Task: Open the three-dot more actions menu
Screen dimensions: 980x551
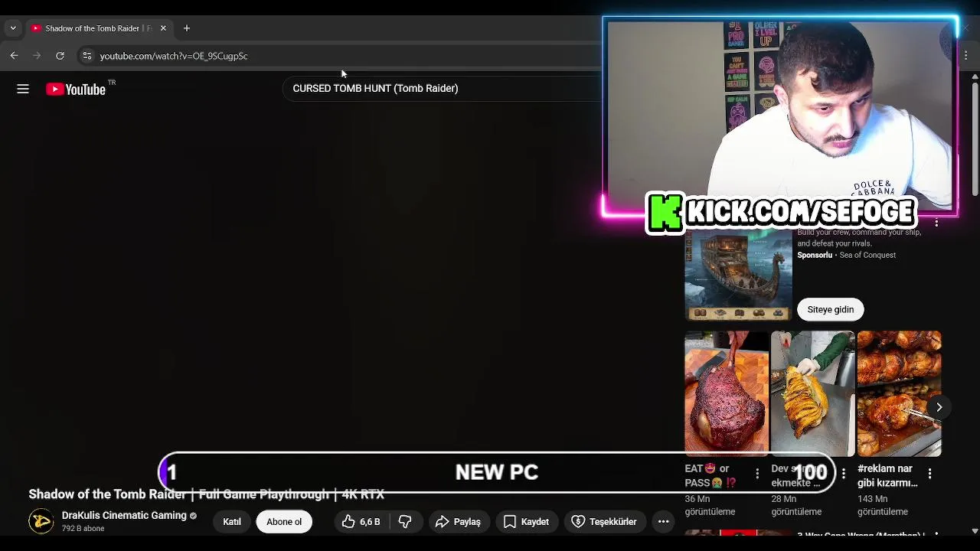Action: [664, 522]
